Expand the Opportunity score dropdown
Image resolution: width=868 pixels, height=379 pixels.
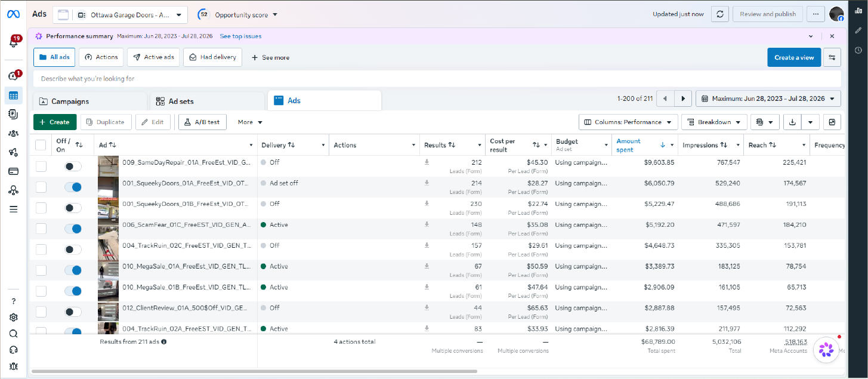pos(237,15)
